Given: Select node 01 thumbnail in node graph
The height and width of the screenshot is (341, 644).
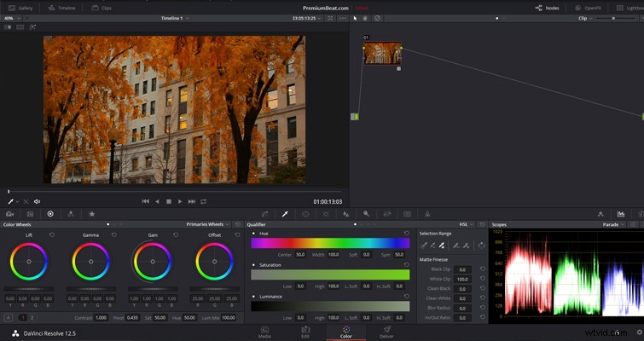Looking at the screenshot, I should 382,53.
